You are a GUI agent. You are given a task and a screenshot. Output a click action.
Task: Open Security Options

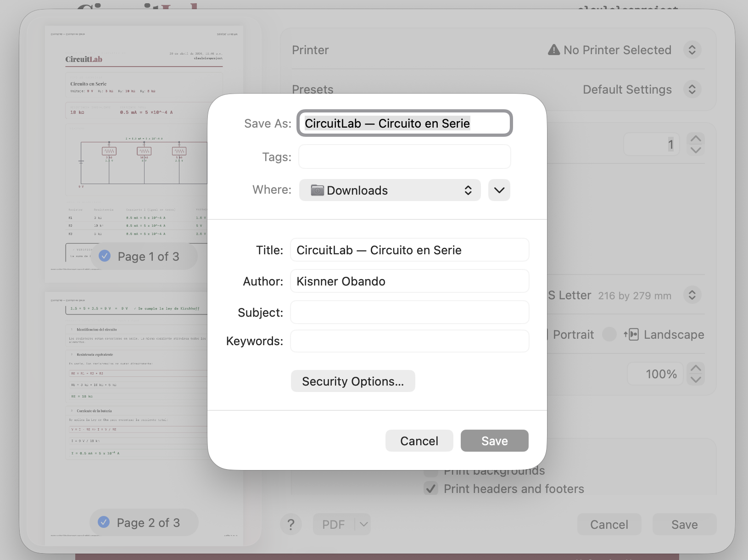353,381
